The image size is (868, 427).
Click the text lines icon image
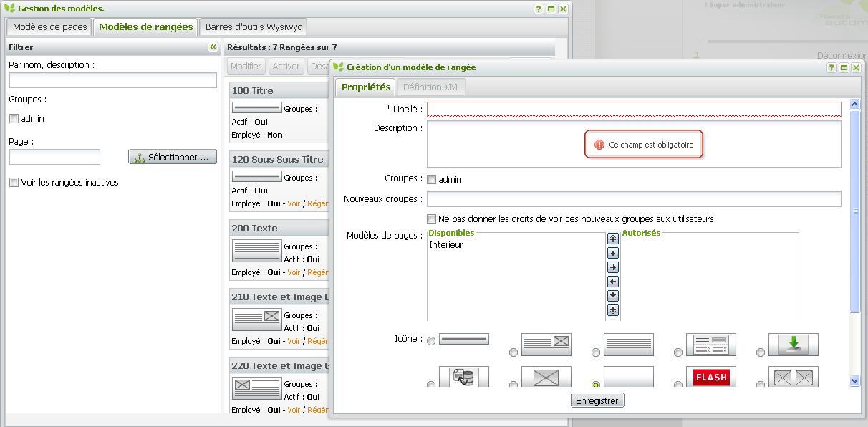pyautogui.click(x=629, y=345)
